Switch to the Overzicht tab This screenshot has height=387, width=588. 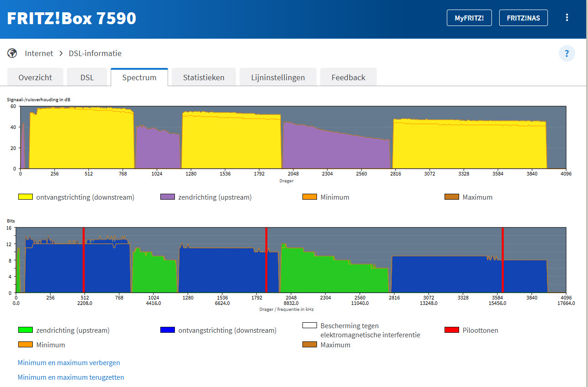coord(35,77)
